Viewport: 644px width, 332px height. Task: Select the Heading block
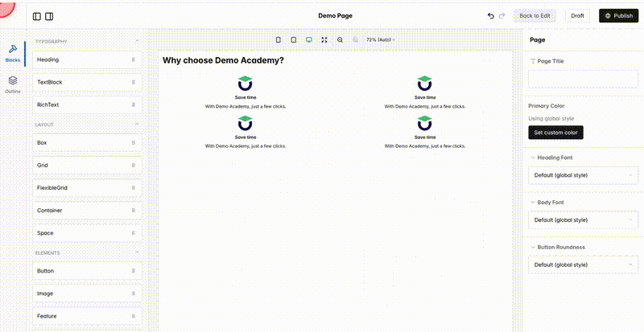[x=87, y=59]
